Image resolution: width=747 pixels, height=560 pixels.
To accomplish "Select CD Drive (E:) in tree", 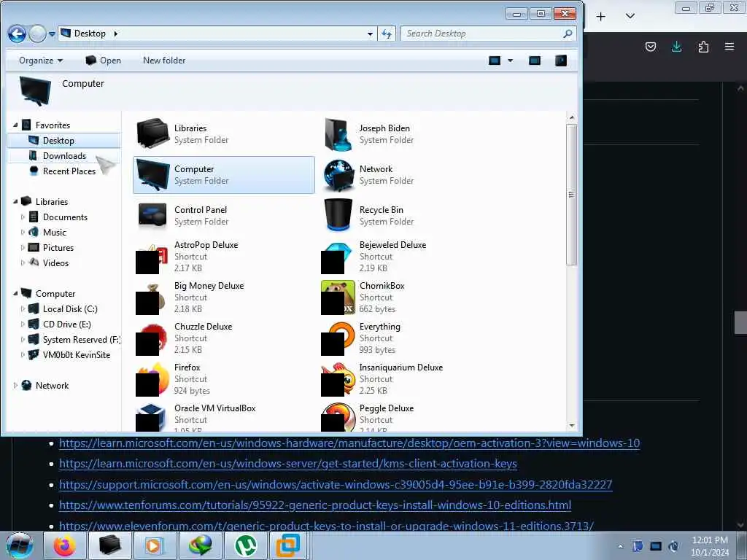I will (x=66, y=324).
